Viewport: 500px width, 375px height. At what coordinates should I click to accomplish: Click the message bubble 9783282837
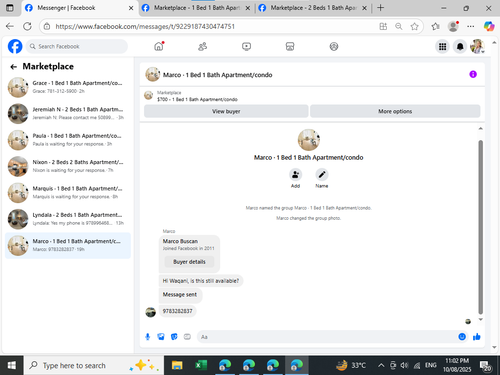(x=177, y=311)
